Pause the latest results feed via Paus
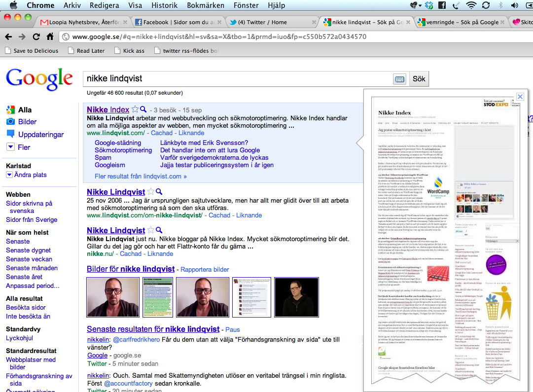This screenshot has width=533, height=392. coord(233,329)
